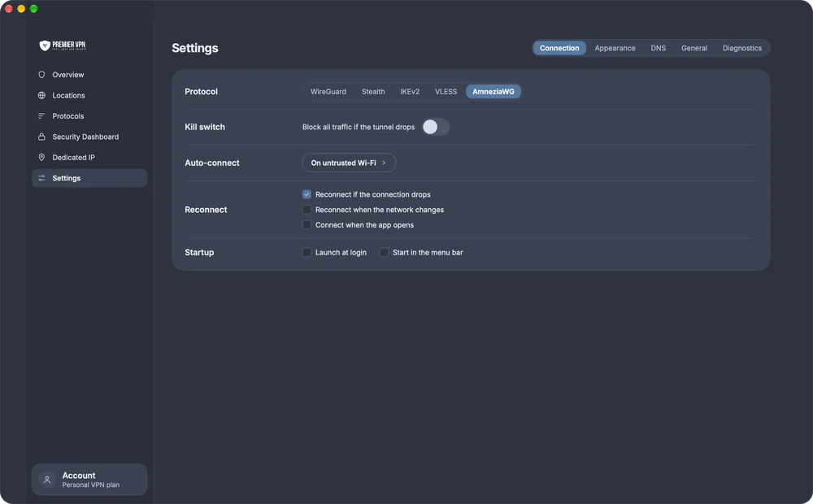The height and width of the screenshot is (504, 813).
Task: Select the Stealth protocol
Action: click(x=373, y=91)
